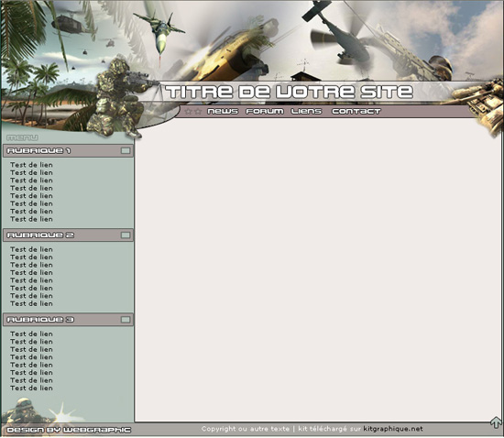Collapse the Rubrique 3 section box icon

click(126, 320)
